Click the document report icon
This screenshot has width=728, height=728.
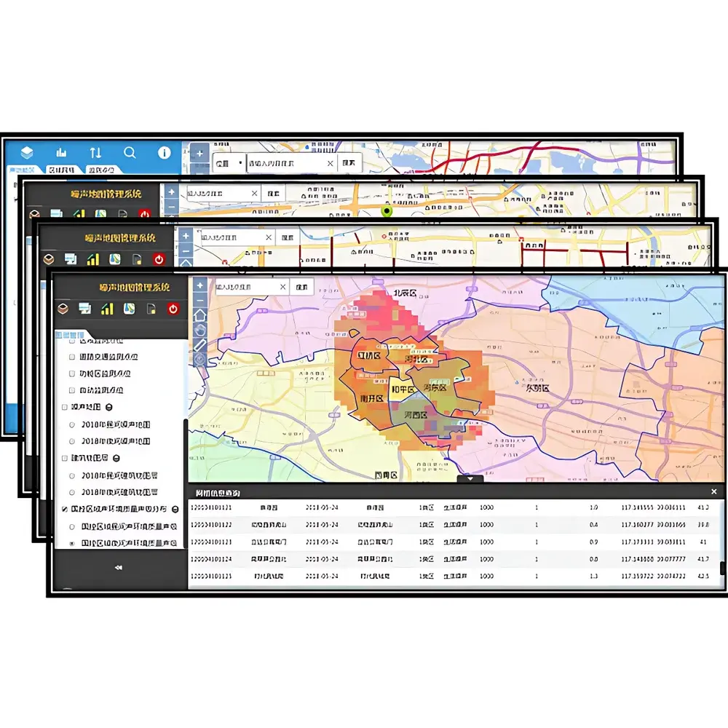point(150,308)
